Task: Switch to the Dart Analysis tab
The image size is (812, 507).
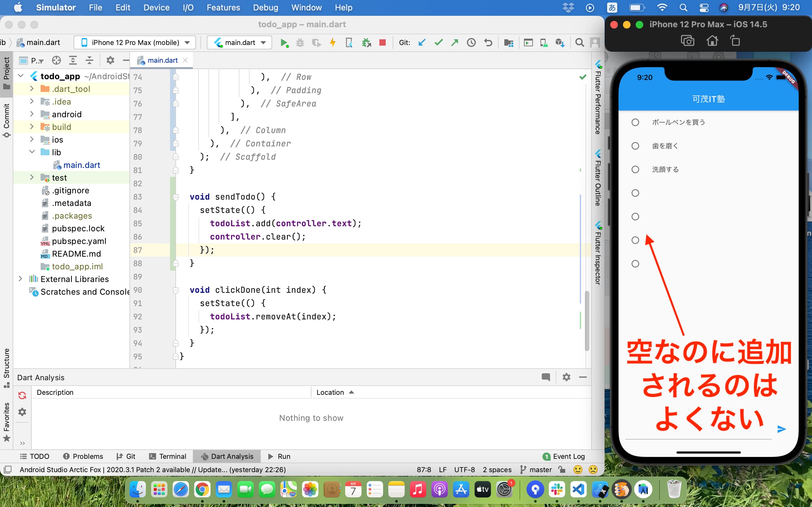Action: pos(227,456)
